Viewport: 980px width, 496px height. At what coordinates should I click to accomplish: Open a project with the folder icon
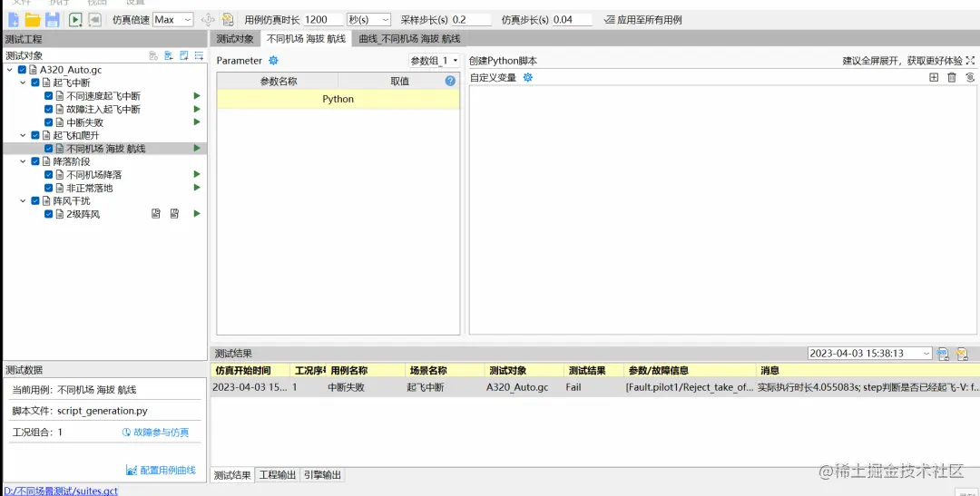[x=33, y=20]
